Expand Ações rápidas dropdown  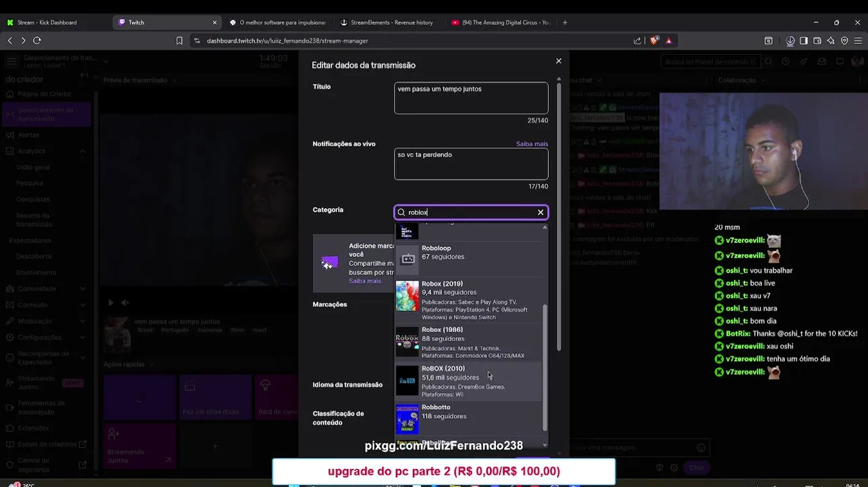coord(151,365)
